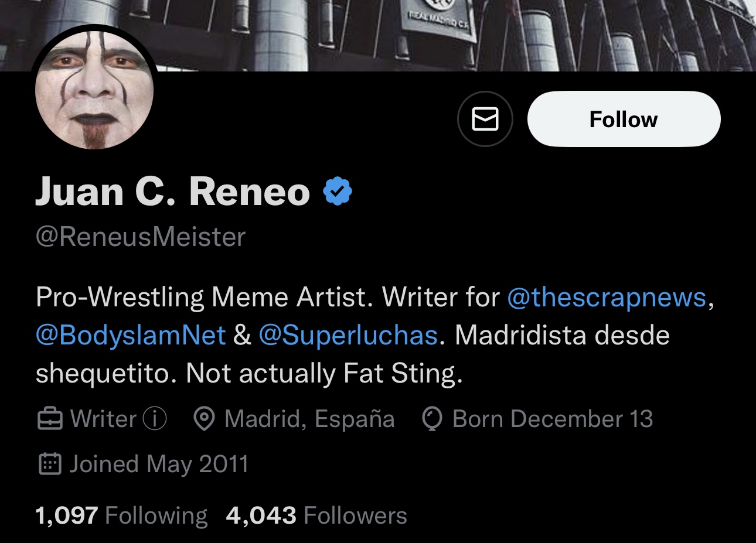Click the blue verified badge
Image resolution: width=756 pixels, height=543 pixels.
338,192
